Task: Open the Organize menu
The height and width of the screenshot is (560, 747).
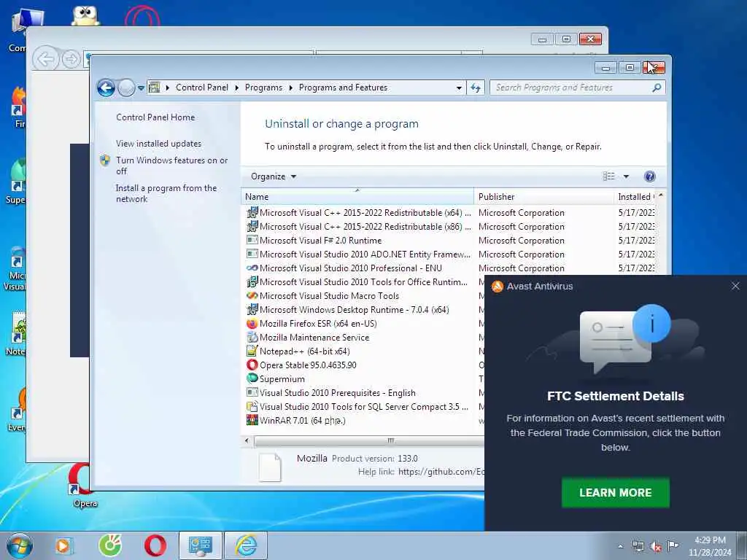Action: [274, 176]
